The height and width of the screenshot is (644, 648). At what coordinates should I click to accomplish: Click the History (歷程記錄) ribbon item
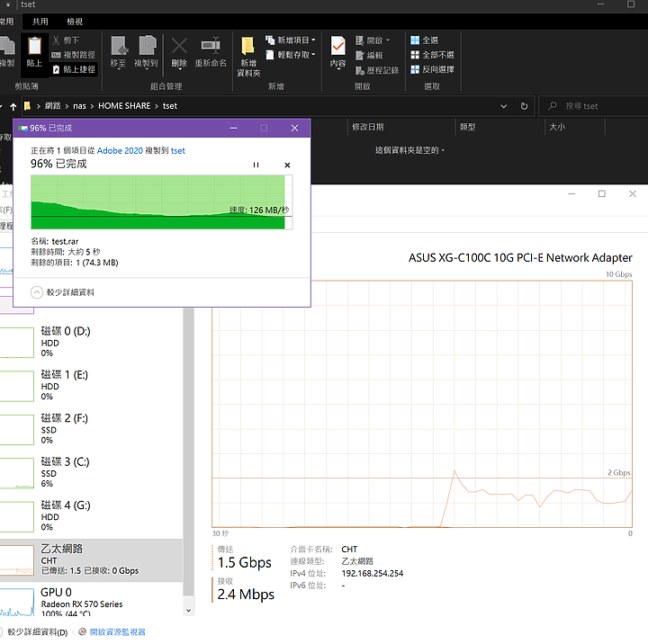pos(377,70)
